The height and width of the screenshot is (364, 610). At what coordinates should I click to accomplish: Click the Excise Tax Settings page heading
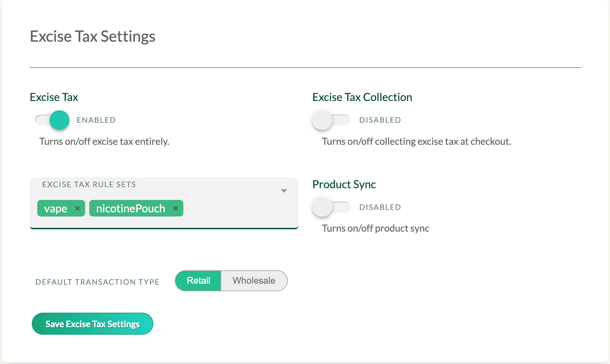tap(92, 37)
